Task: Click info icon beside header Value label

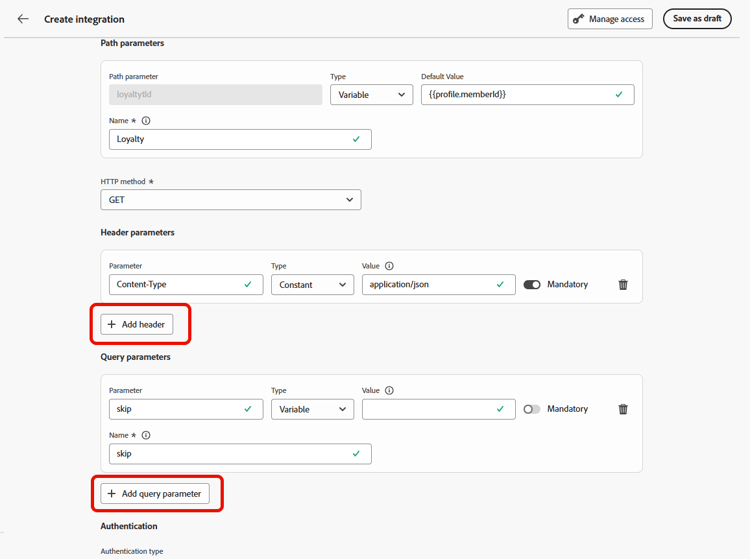Action: 389,266
